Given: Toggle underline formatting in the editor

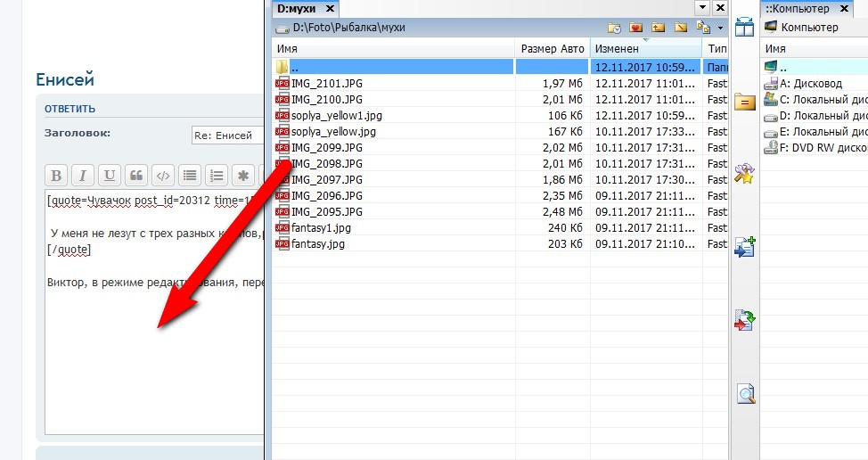Looking at the screenshot, I should (109, 176).
